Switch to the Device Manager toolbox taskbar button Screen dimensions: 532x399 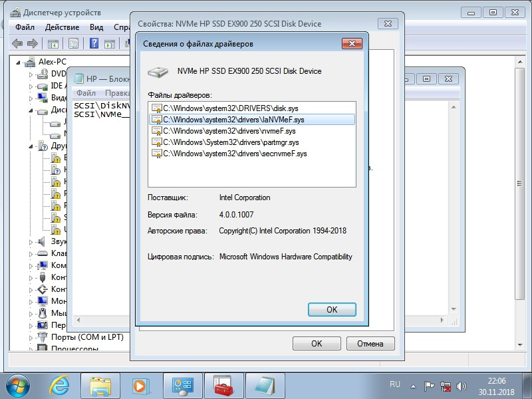coord(223,386)
